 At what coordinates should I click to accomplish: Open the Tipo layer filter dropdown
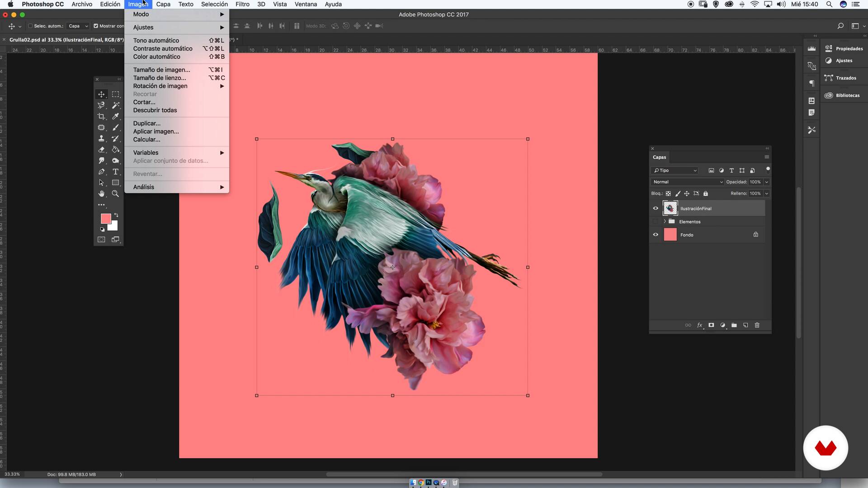[x=675, y=170]
